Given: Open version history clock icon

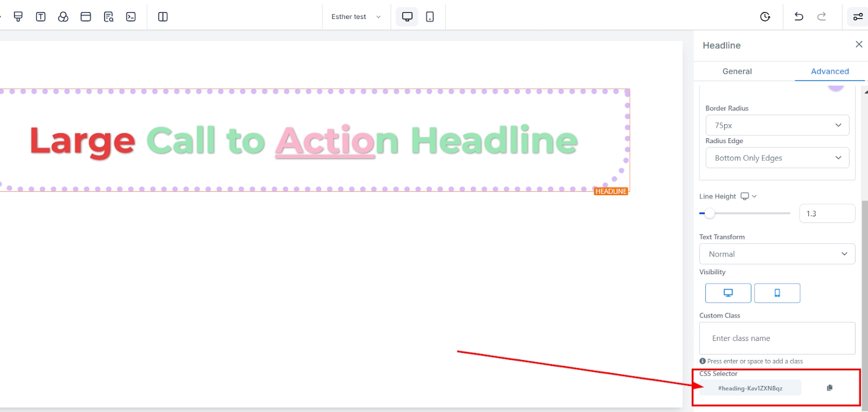Looking at the screenshot, I should [765, 17].
